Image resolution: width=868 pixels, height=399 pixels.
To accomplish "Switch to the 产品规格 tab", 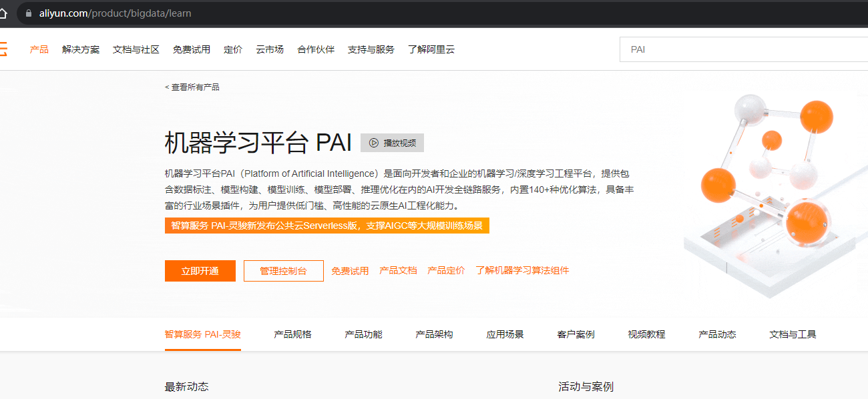I will pyautogui.click(x=292, y=334).
